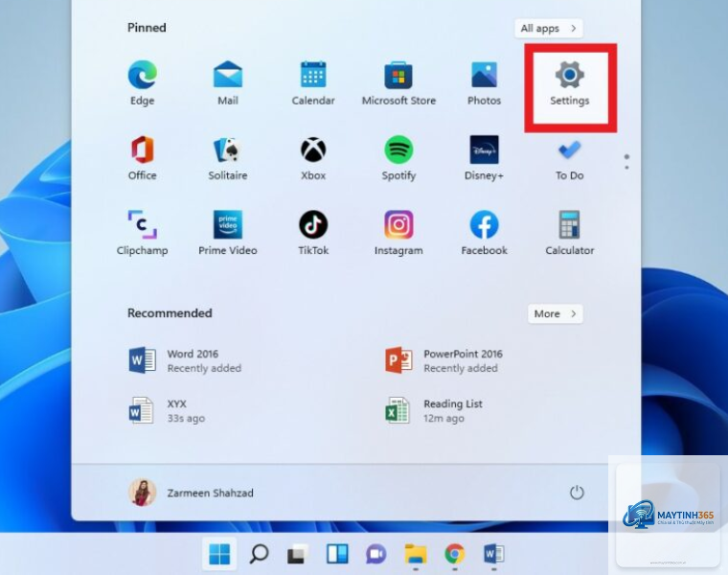Open the To Do app
The width and height of the screenshot is (728, 575).
point(570,158)
